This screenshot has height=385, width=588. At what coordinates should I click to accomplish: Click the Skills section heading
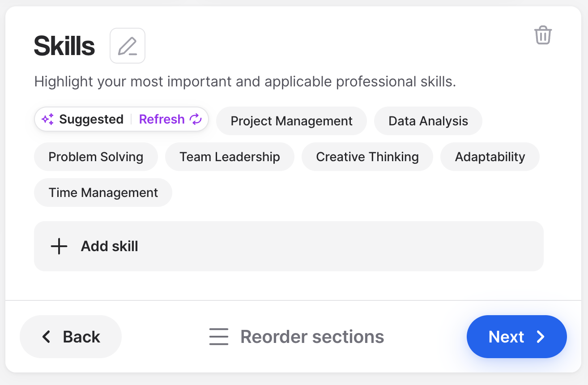coord(64,46)
